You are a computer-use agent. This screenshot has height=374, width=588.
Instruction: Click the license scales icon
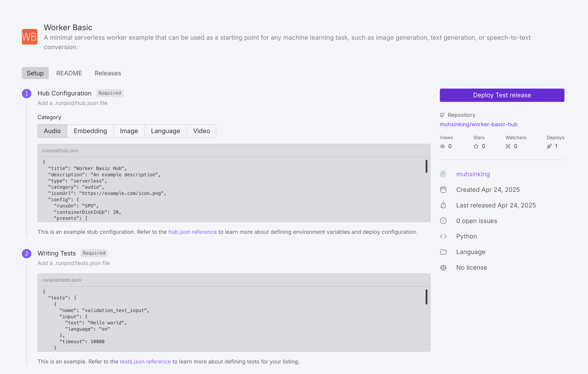[443, 268]
